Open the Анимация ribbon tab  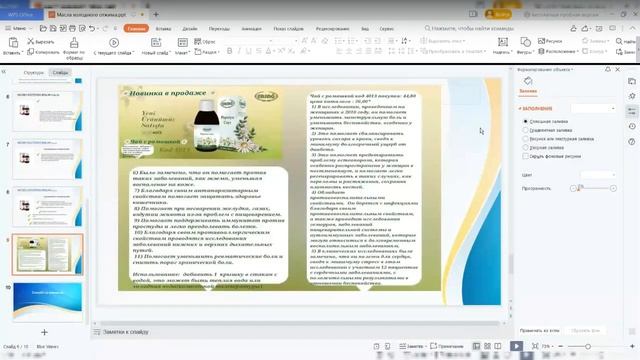coord(251,29)
